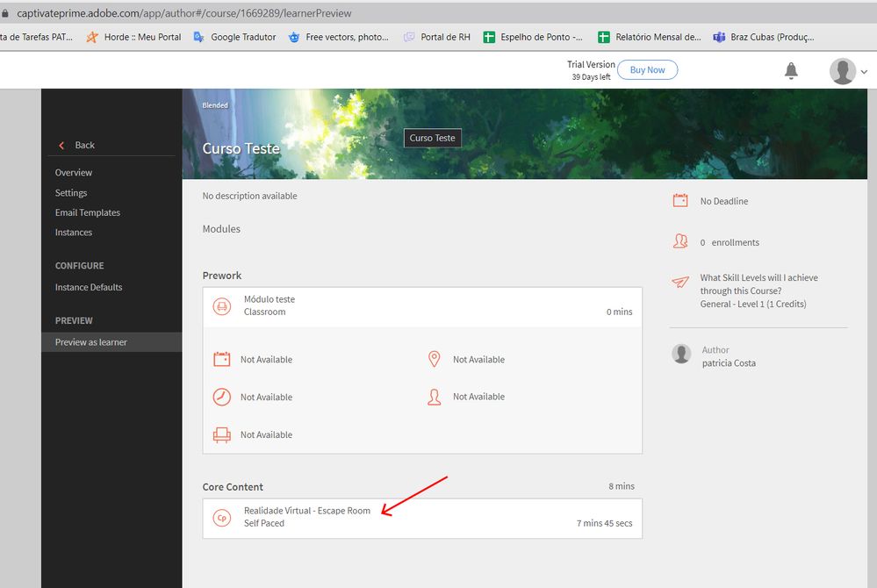
Task: Open Settings in the sidebar
Action: pos(71,193)
